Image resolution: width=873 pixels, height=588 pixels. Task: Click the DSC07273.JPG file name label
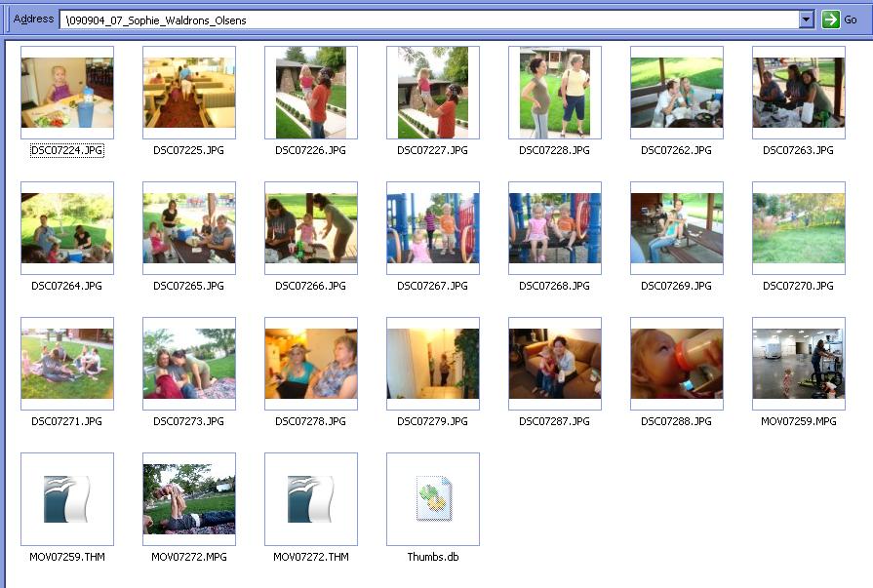[188, 421]
